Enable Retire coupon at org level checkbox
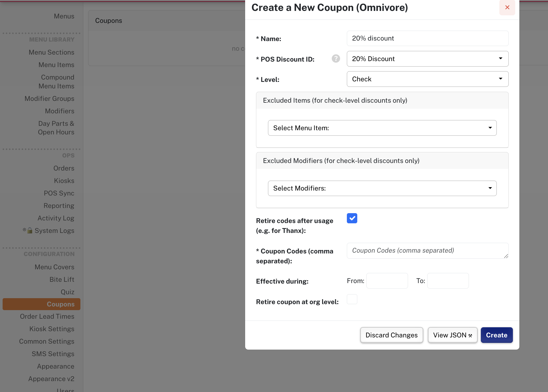Screen dimensions: 548x392 pos(352,299)
